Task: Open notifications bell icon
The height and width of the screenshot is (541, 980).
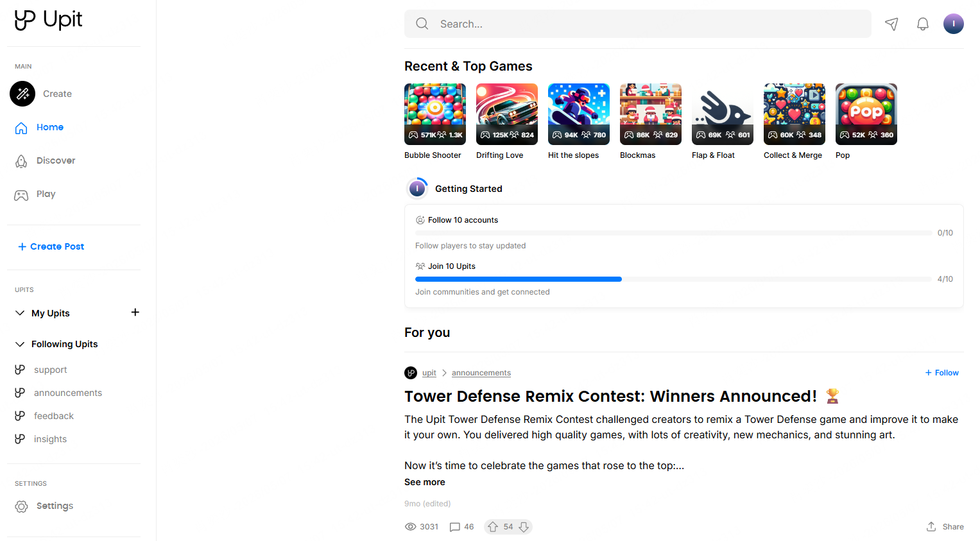Action: (923, 24)
